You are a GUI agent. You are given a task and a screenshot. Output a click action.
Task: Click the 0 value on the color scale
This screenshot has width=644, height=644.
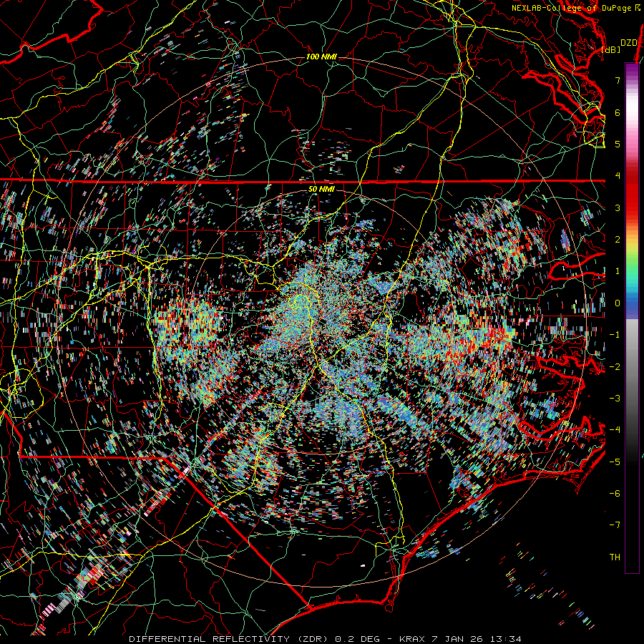tap(618, 303)
